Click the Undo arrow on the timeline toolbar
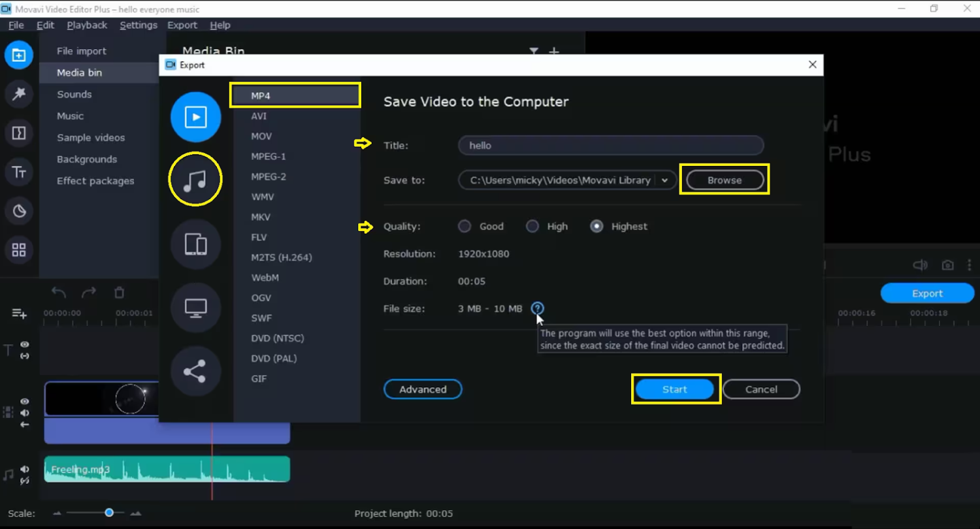980x529 pixels. point(59,293)
